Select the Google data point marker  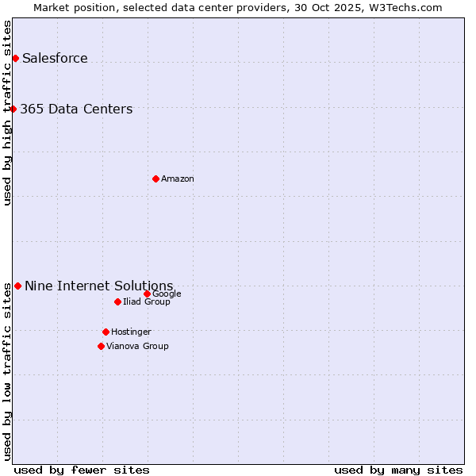pos(147,294)
